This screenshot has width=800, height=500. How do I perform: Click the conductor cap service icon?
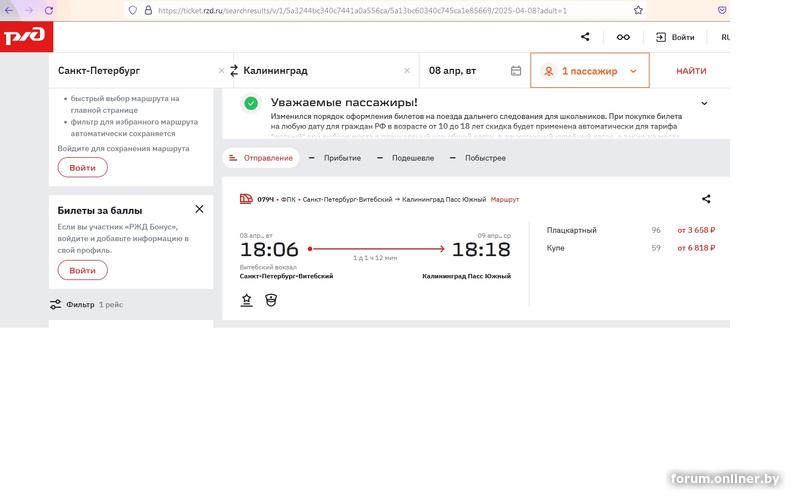271,300
